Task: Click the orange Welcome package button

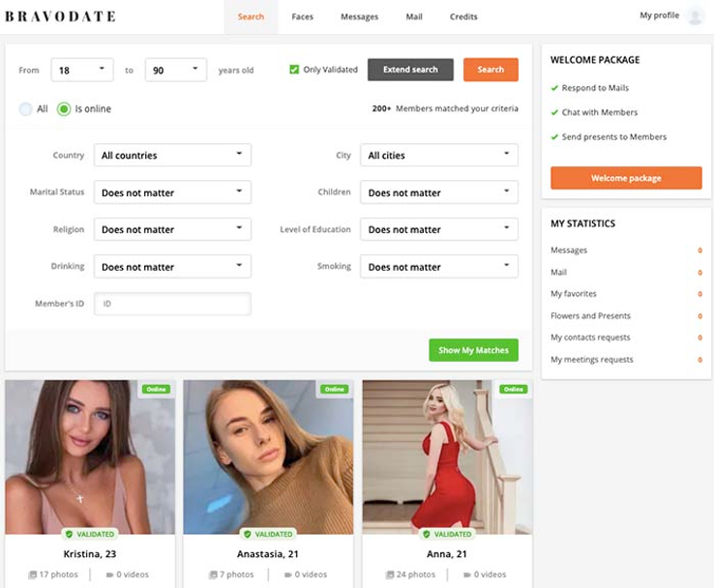Action: click(626, 178)
